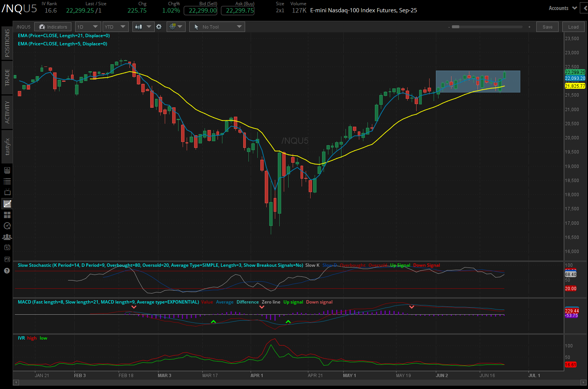
Task: Click the bottom scrollbar left arrow
Action: (16, 382)
